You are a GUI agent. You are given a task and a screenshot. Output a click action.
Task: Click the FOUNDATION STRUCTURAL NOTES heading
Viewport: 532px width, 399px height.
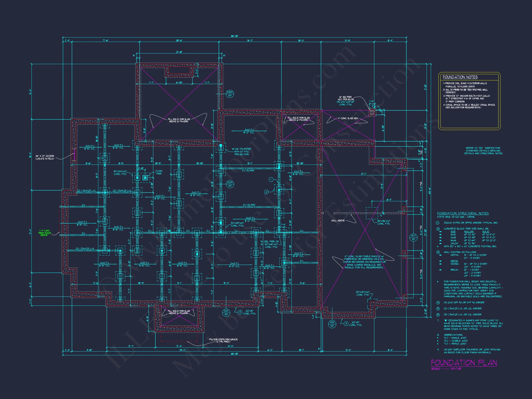[x=462, y=213]
